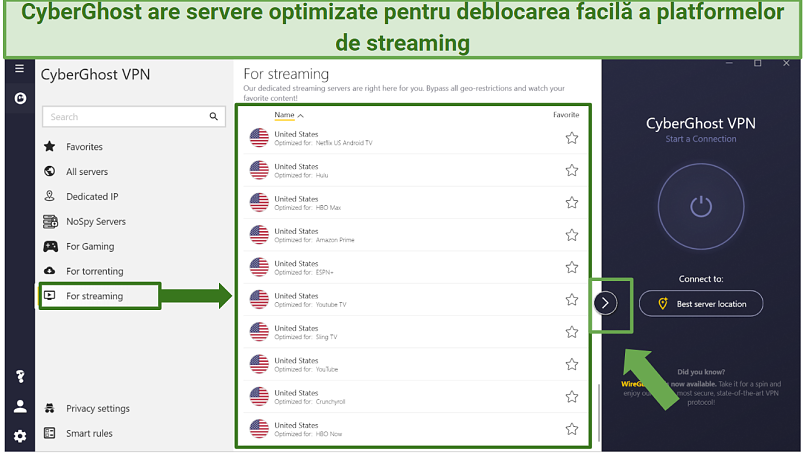
Task: Open Privacy settings
Action: tap(98, 409)
